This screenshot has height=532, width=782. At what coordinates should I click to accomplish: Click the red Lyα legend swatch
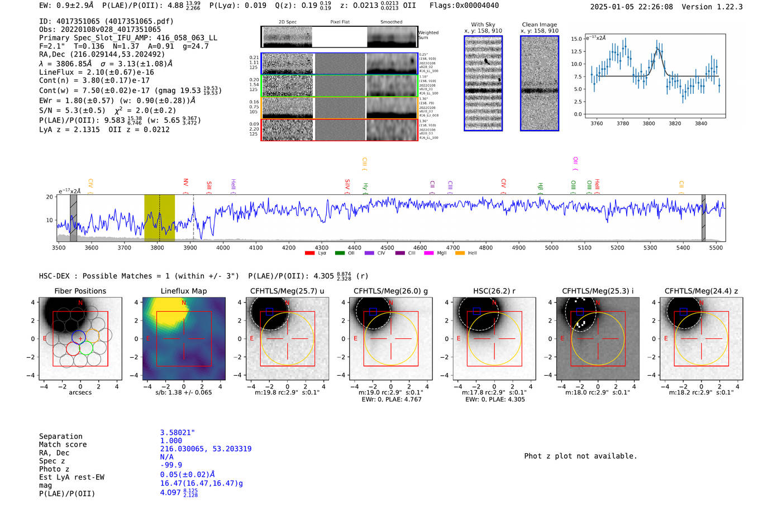(x=310, y=253)
